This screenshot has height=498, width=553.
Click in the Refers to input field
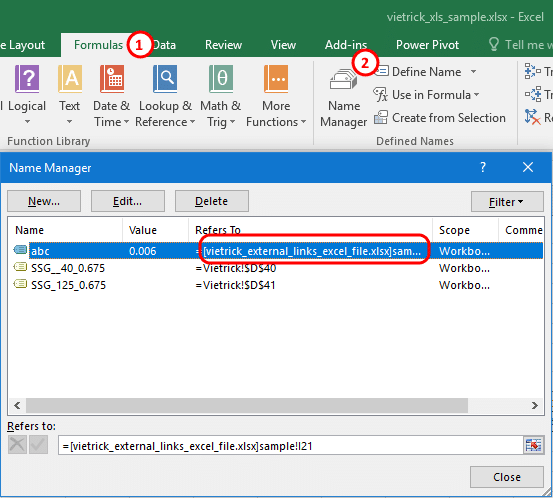291,445
